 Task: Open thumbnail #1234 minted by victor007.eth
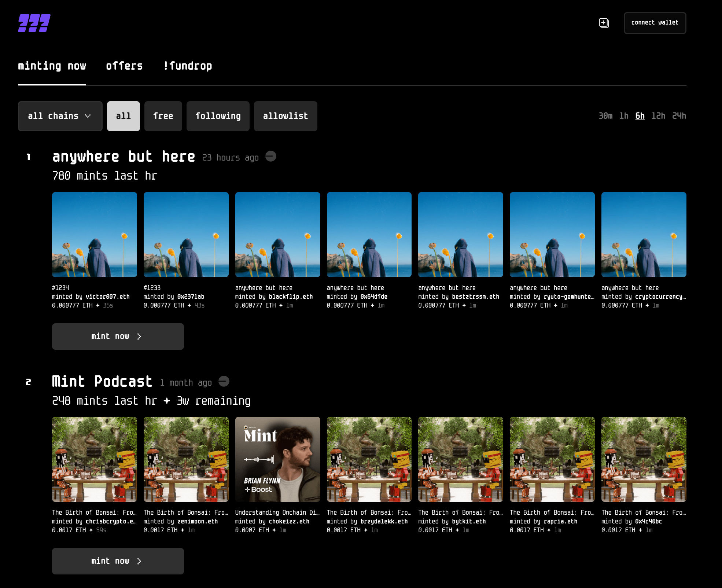point(95,235)
